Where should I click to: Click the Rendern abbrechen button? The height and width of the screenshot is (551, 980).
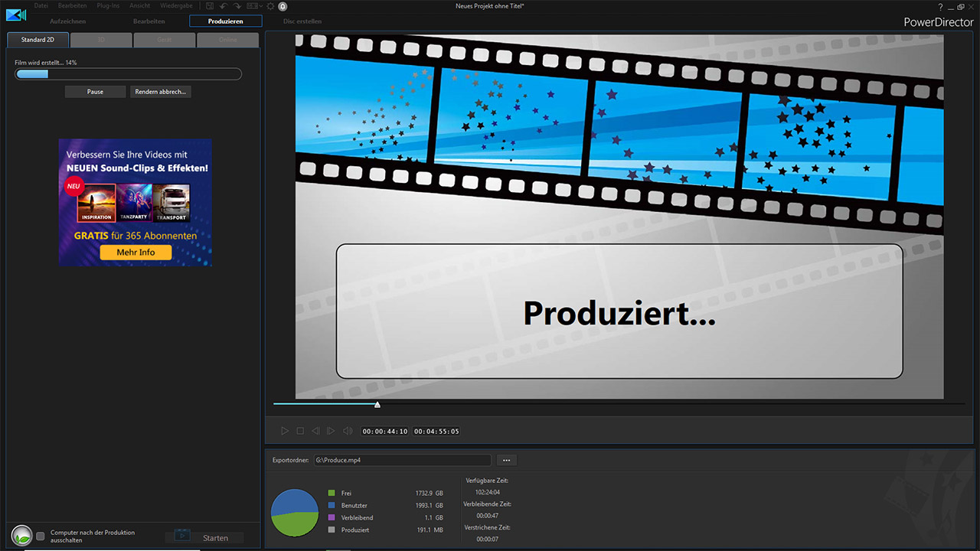(x=160, y=92)
